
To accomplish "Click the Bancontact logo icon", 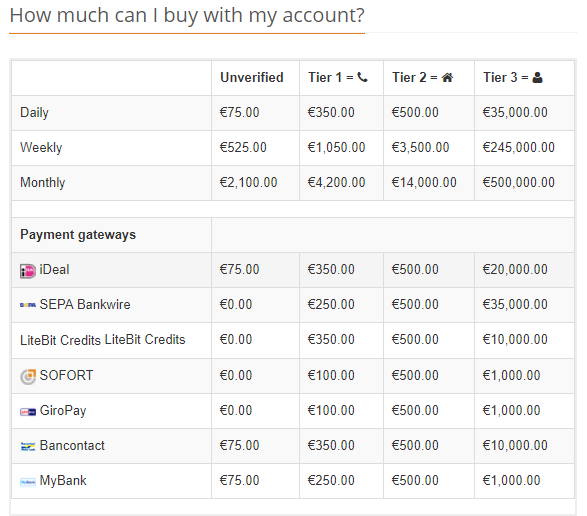I will pos(28,446).
